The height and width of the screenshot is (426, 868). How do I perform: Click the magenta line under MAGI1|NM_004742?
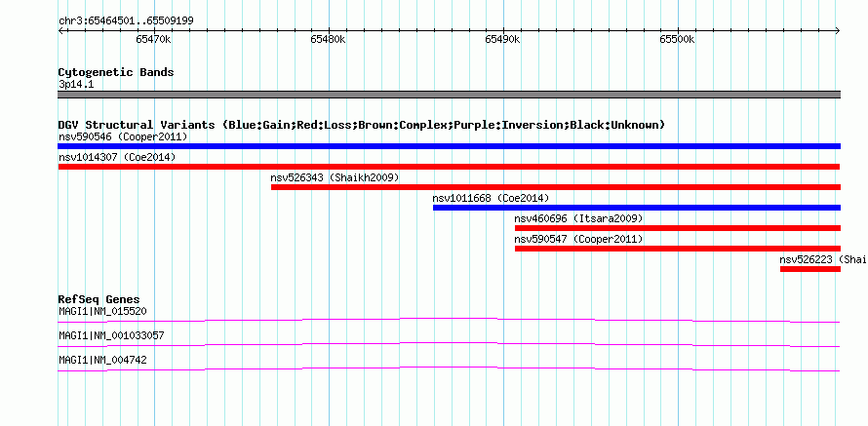pos(449,369)
